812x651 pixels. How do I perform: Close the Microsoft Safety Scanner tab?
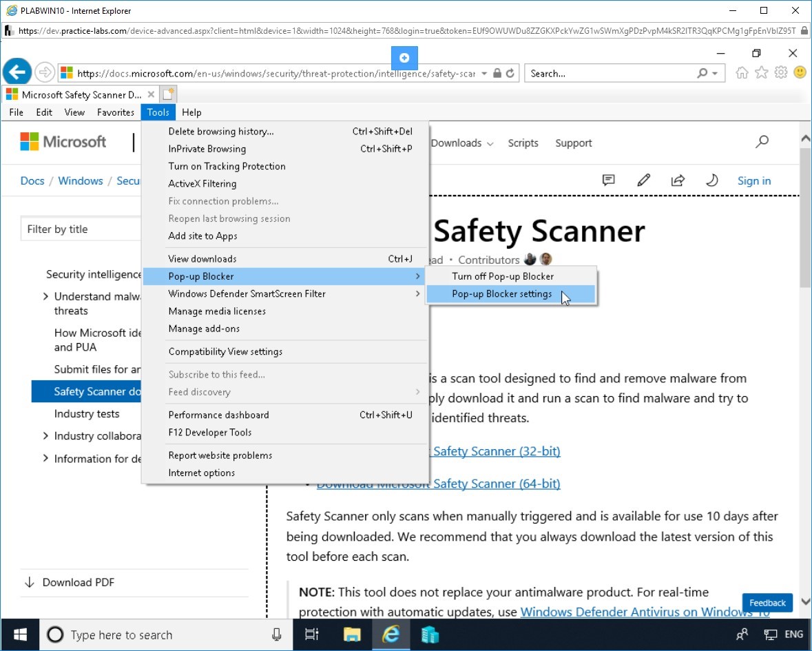(151, 94)
